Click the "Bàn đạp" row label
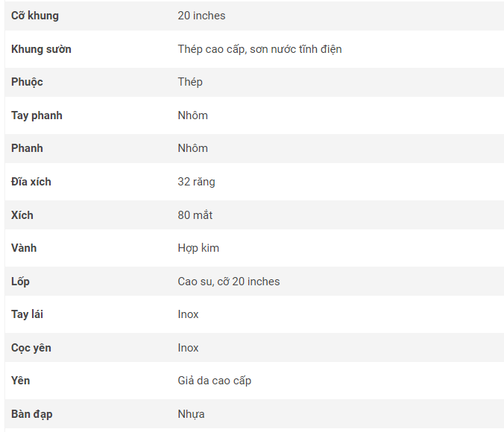504x432 pixels. [31, 414]
